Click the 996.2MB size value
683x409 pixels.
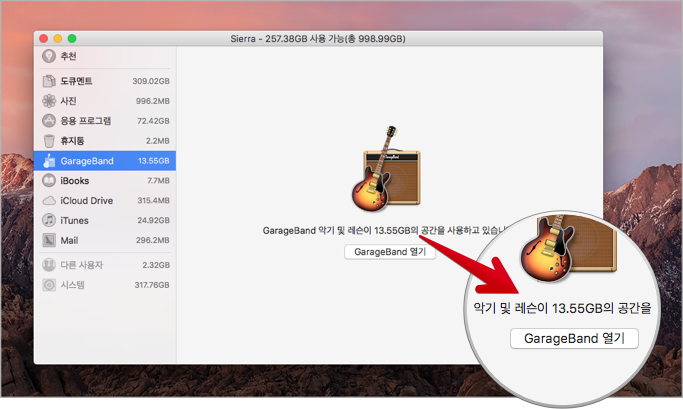point(152,101)
